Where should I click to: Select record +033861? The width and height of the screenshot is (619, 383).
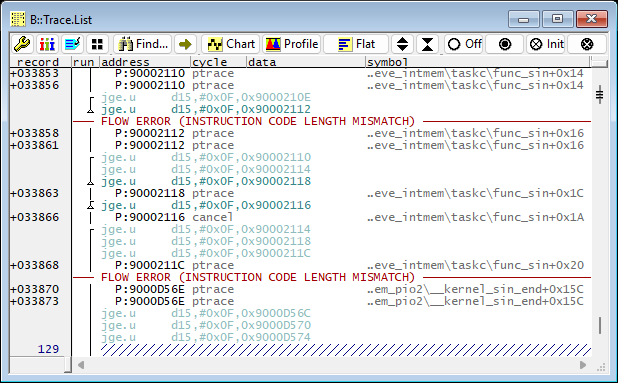(x=35, y=145)
